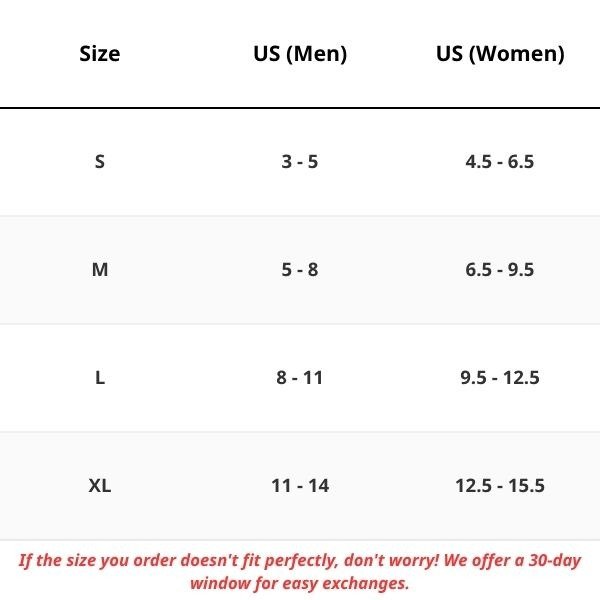Click the "don't worry!" phrase in notice
The height and width of the screenshot is (600, 600).
point(393,561)
